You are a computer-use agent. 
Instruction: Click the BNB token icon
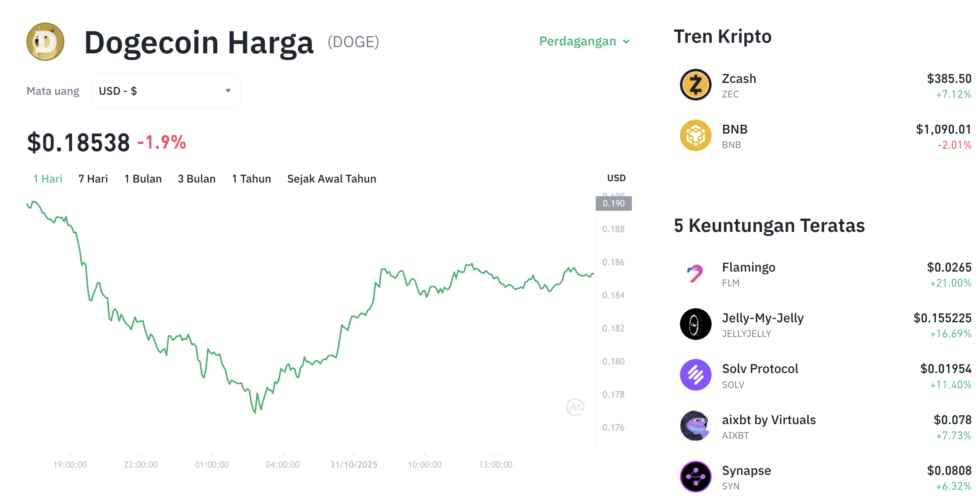[695, 135]
